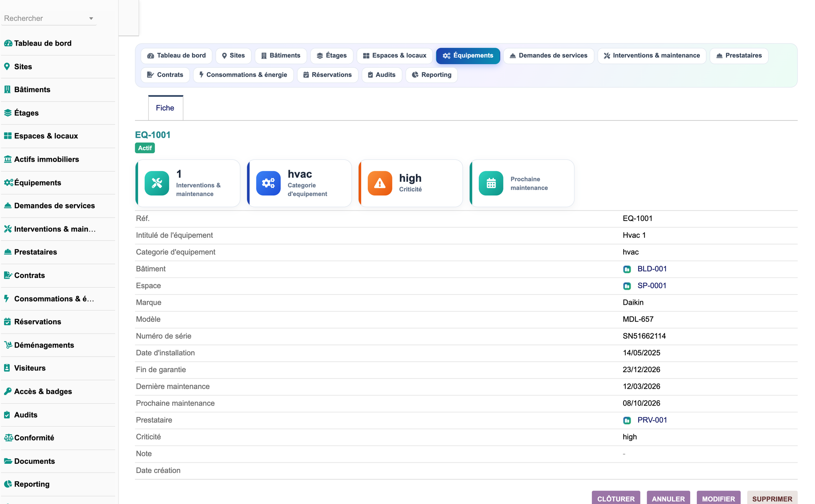Click the Contrats signature icon in sidebar

pyautogui.click(x=8, y=275)
